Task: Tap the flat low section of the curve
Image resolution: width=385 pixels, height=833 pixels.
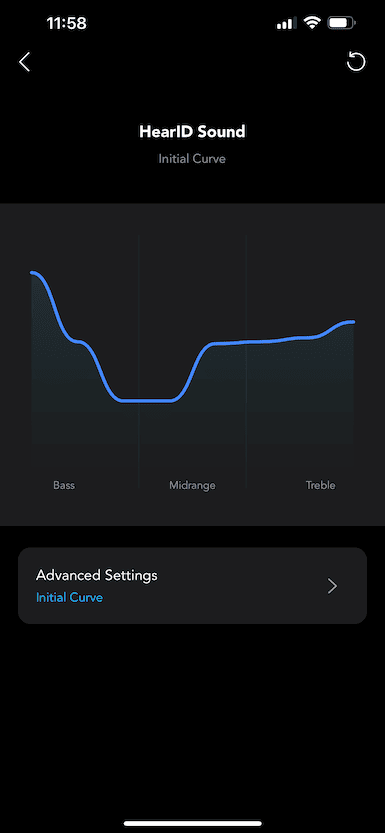Action: click(x=146, y=401)
